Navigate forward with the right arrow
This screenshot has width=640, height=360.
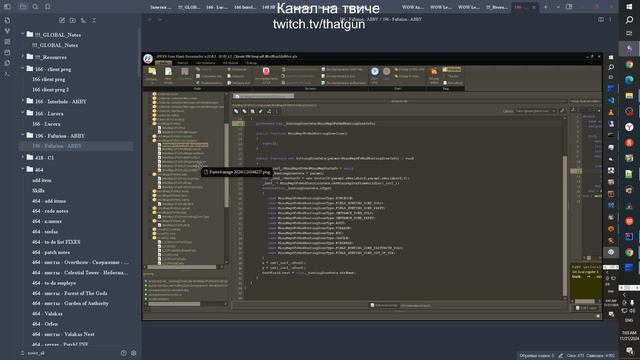pyautogui.click(x=160, y=19)
